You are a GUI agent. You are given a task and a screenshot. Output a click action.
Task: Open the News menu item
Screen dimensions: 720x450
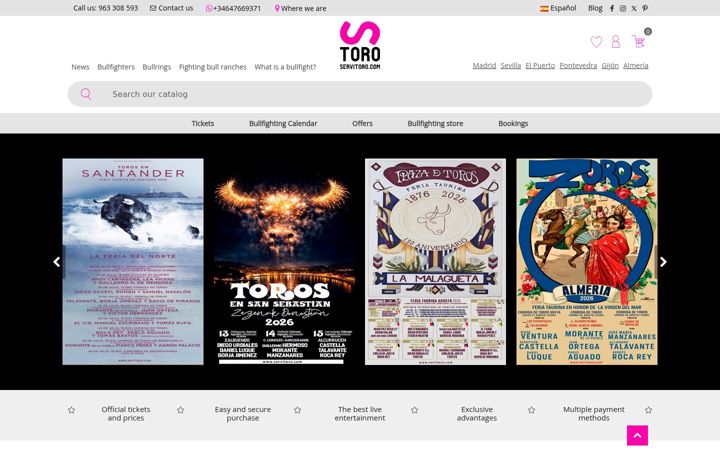coord(80,67)
